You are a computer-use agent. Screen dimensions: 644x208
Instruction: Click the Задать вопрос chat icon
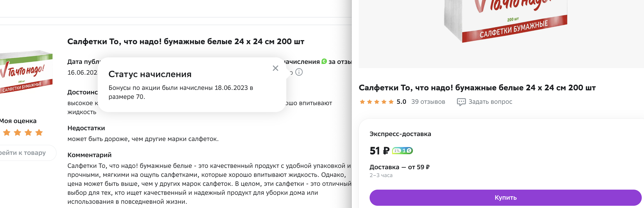pyautogui.click(x=461, y=102)
